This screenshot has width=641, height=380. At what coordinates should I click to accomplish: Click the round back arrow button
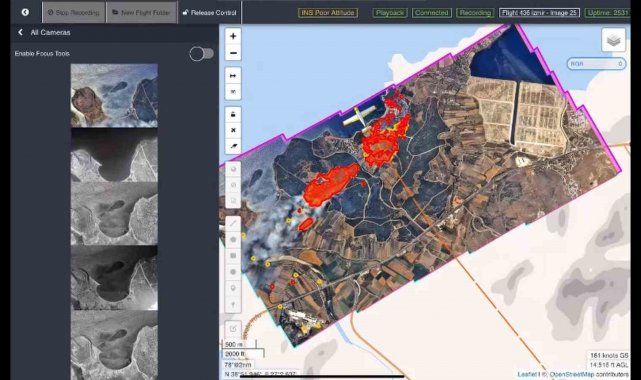click(25, 12)
